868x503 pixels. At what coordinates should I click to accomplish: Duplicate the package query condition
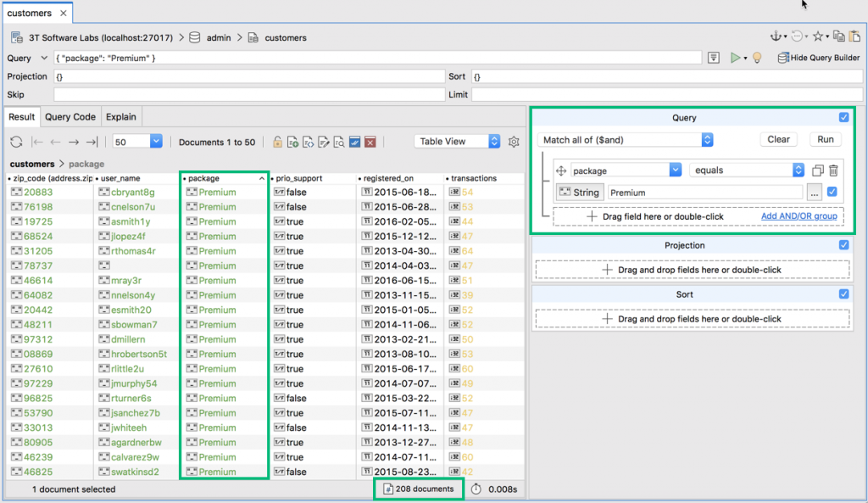(x=818, y=170)
